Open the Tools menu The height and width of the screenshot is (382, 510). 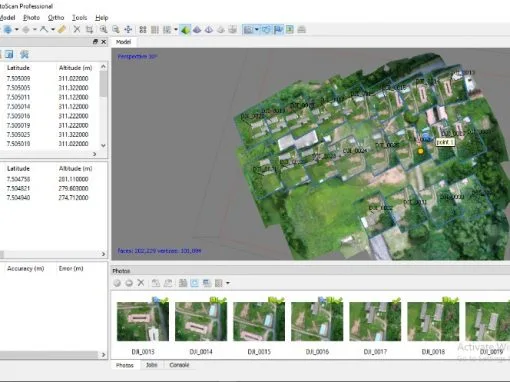pos(80,18)
